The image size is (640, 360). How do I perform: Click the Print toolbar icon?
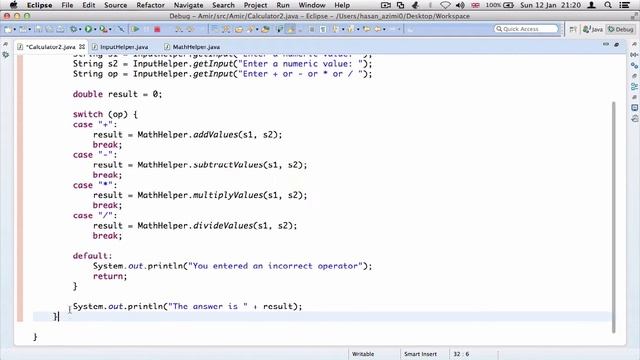click(60, 29)
